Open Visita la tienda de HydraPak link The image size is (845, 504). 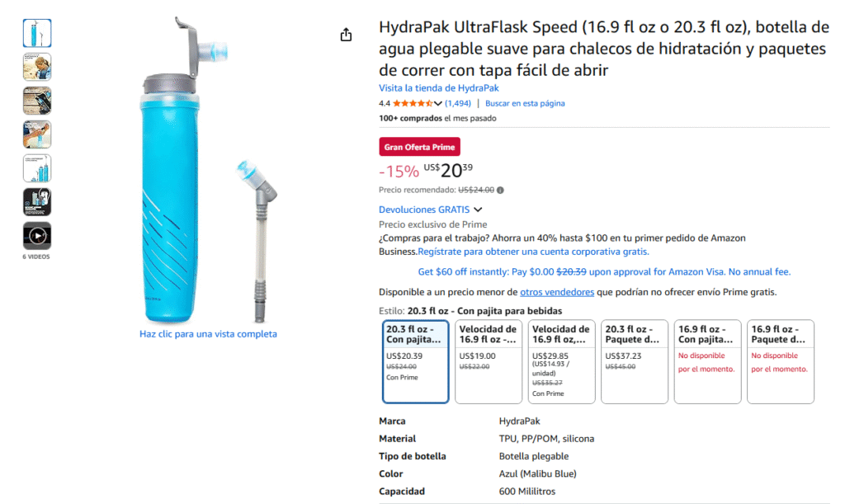pos(438,88)
